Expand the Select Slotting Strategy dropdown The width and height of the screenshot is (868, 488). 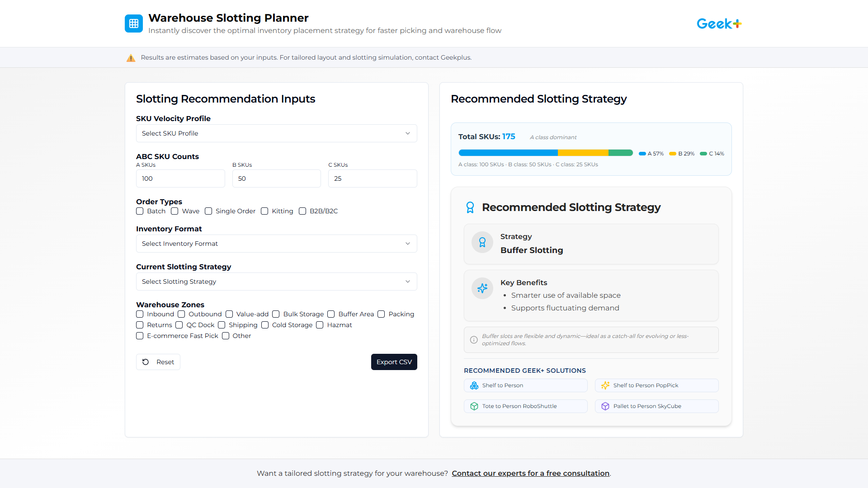(276, 282)
